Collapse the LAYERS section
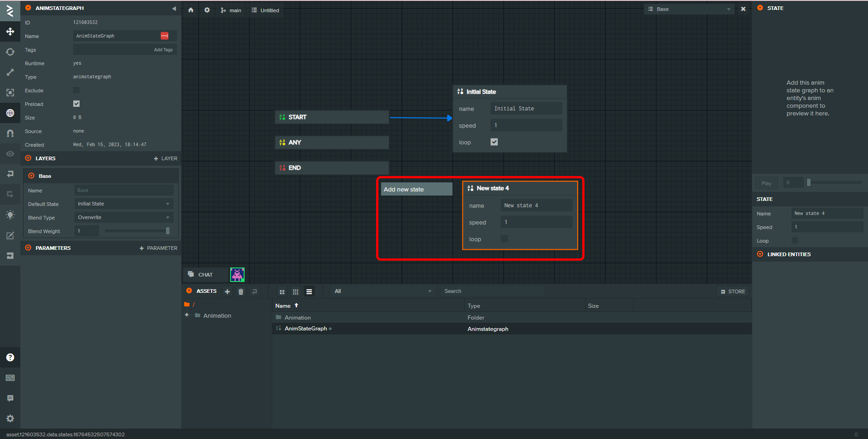 pyautogui.click(x=28, y=158)
